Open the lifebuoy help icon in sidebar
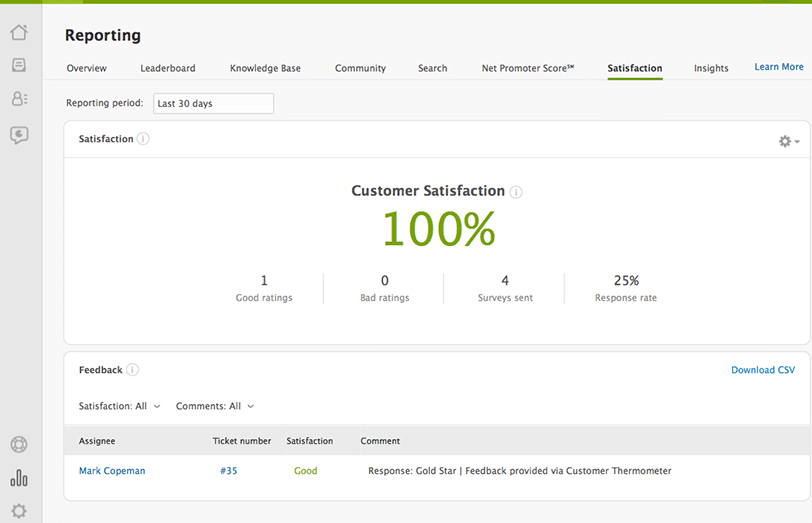Image resolution: width=812 pixels, height=523 pixels. [19, 444]
